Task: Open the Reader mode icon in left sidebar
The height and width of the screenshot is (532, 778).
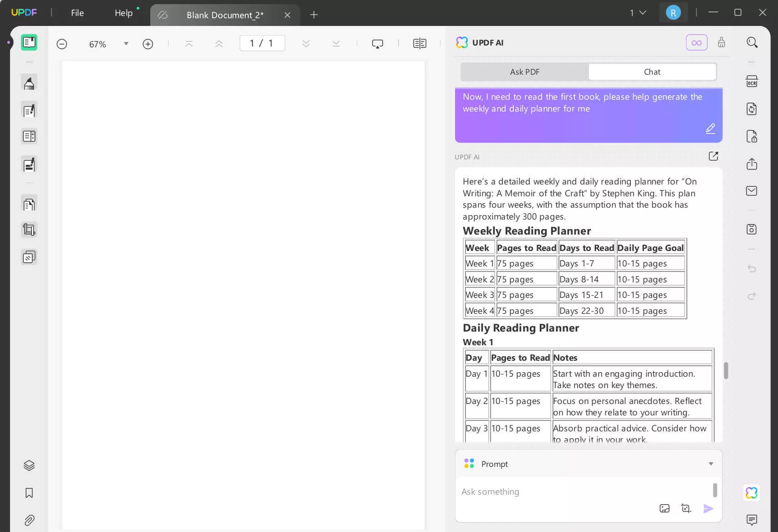Action: point(29,43)
